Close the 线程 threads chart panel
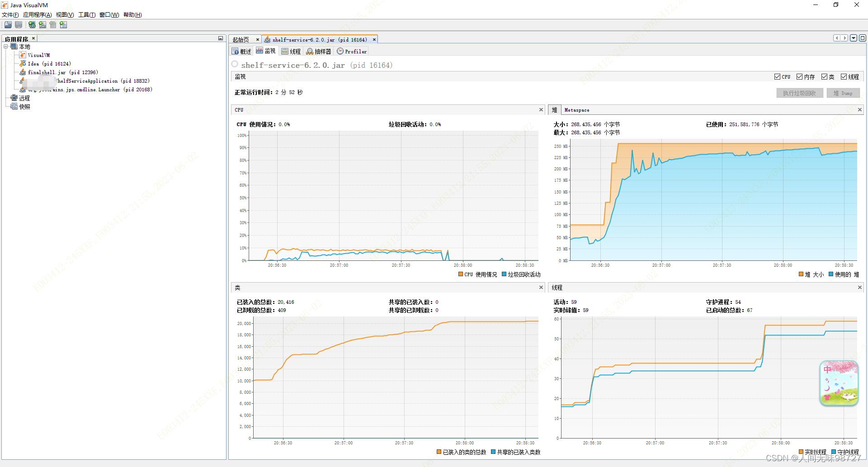This screenshot has width=868, height=467. [860, 288]
